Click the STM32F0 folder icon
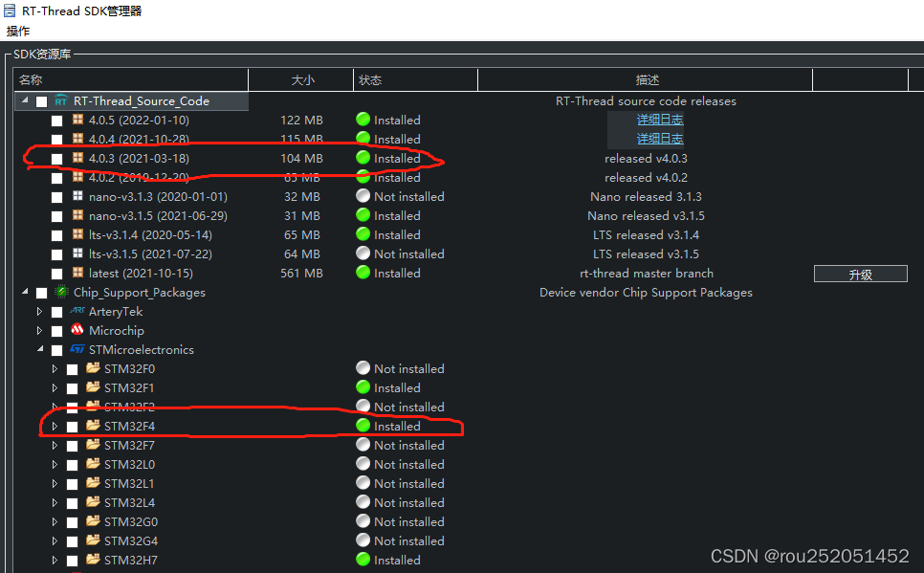Viewport: 924px width, 573px height. (x=93, y=368)
